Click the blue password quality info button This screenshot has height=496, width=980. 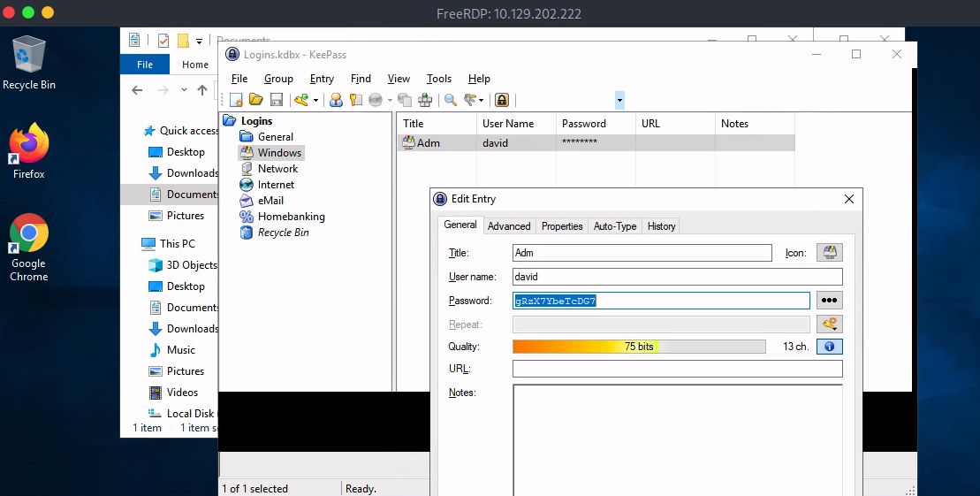coord(830,346)
